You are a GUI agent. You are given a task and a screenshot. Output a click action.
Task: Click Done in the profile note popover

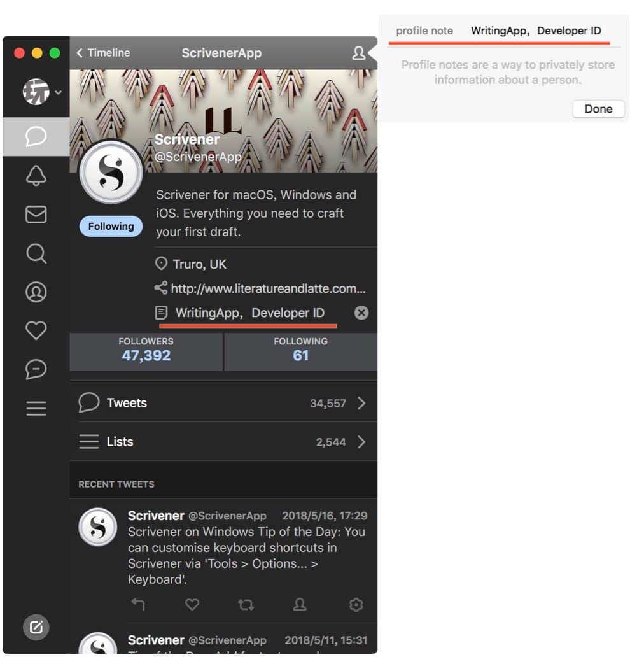coord(598,109)
